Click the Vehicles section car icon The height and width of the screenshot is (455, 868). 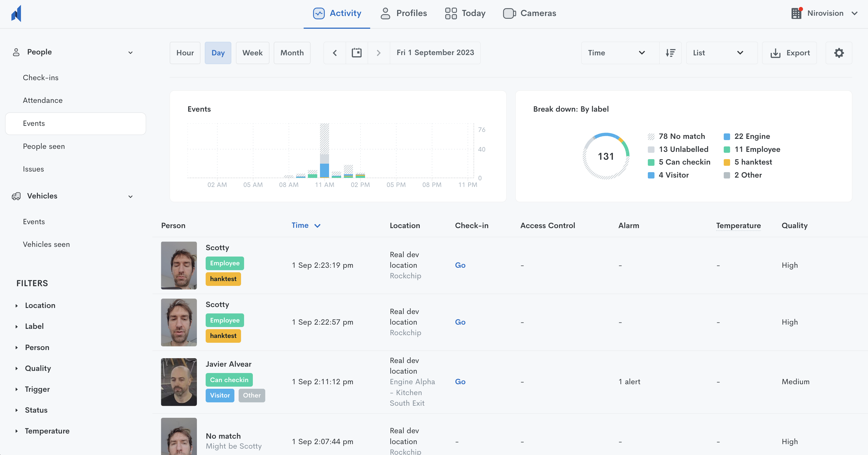(16, 196)
